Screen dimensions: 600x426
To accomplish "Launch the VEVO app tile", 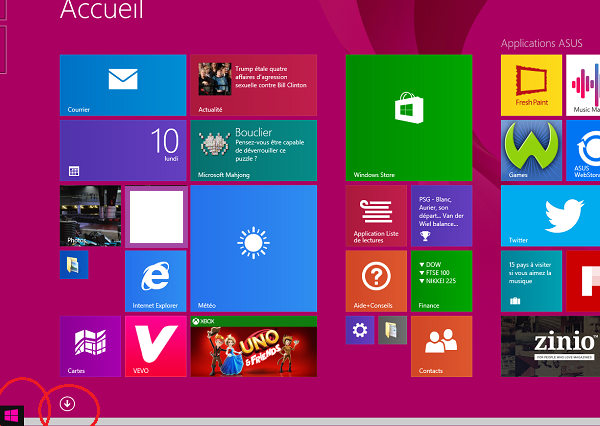I will tap(155, 346).
